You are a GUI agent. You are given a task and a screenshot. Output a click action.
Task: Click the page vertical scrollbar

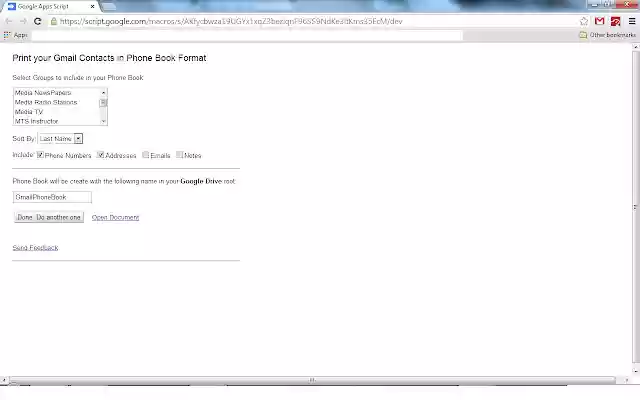pos(636,207)
